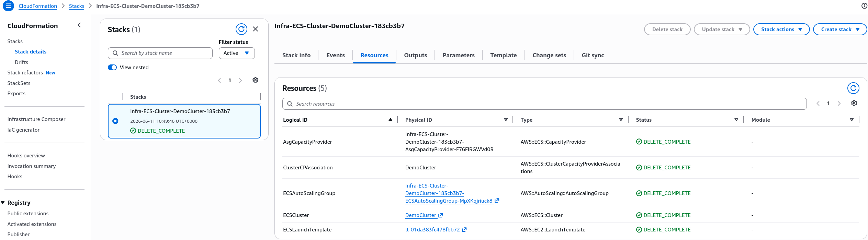Open the info panel icon at top right

(864, 6)
